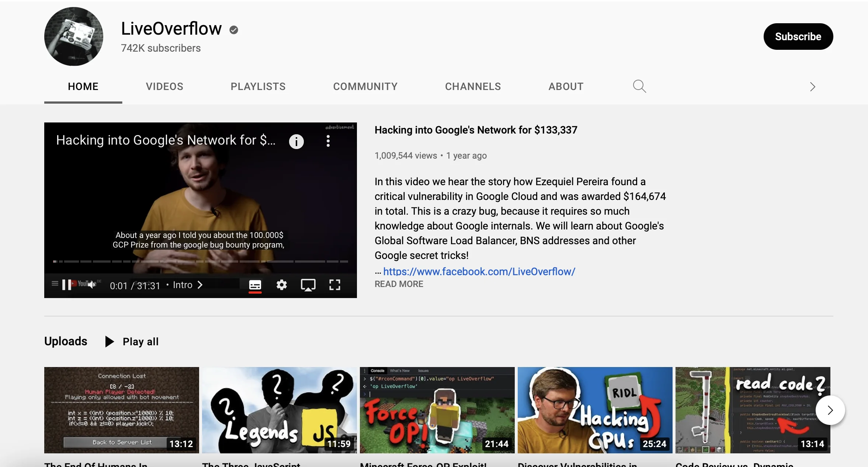
Task: Open the player settings gear
Action: pyautogui.click(x=282, y=285)
